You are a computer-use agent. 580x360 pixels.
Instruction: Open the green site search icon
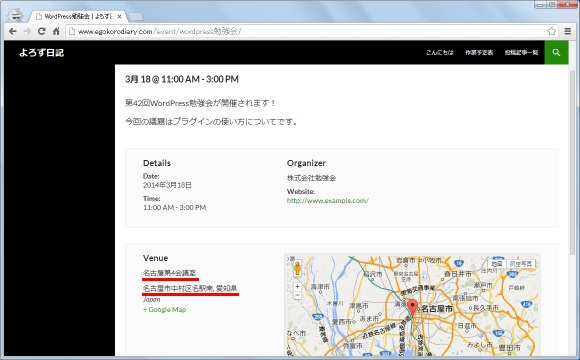(556, 53)
